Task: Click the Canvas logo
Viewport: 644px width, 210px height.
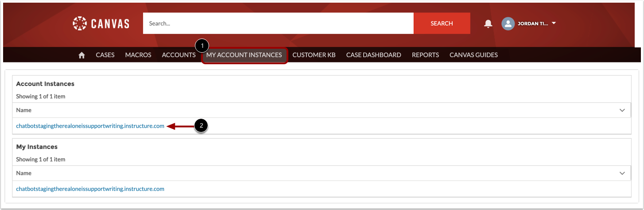Action: [x=101, y=23]
